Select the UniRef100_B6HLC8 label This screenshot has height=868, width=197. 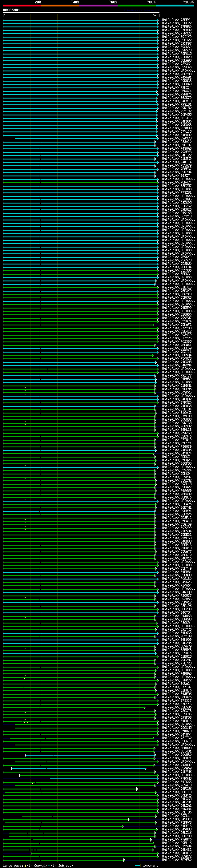[x=177, y=430]
